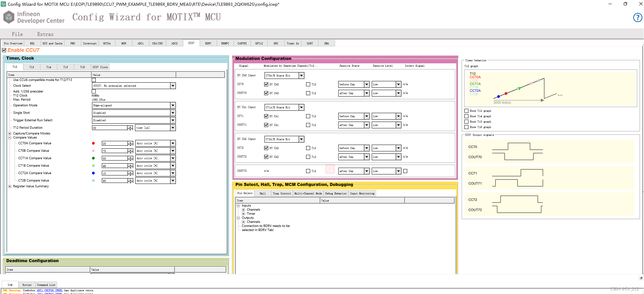Select the CCU7 Clock tab
Viewport: 644px width, 294px height.
point(100,67)
